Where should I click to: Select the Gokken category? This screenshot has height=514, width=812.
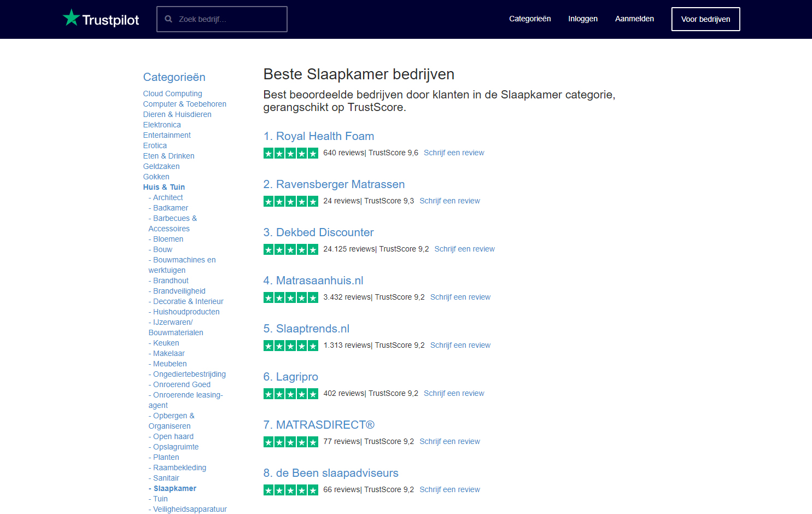click(x=156, y=177)
